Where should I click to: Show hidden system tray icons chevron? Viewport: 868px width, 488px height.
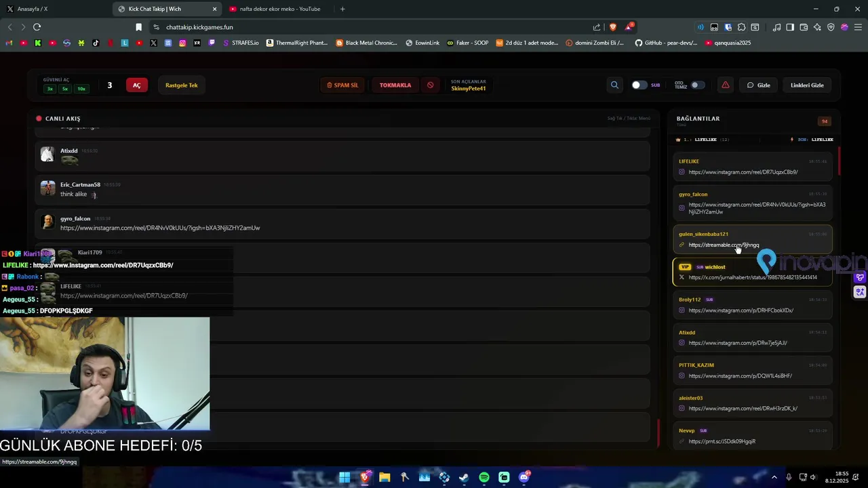click(x=774, y=477)
